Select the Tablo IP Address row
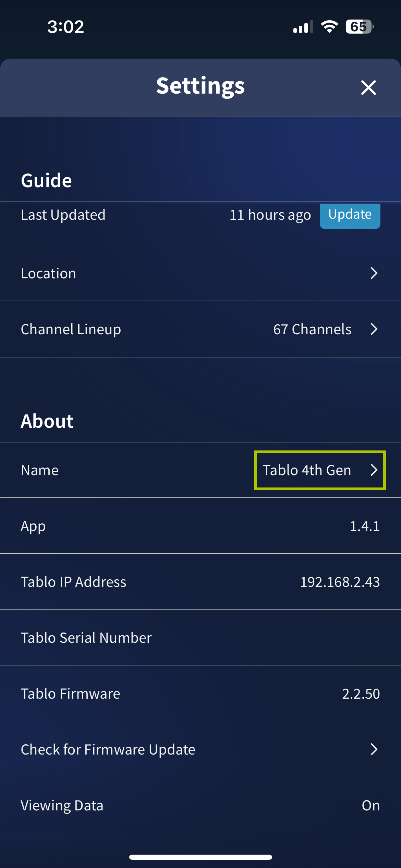The width and height of the screenshot is (401, 868). (x=200, y=582)
